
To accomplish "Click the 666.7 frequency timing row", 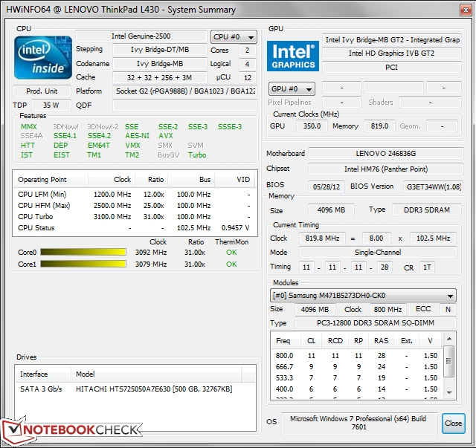I will click(x=356, y=367).
